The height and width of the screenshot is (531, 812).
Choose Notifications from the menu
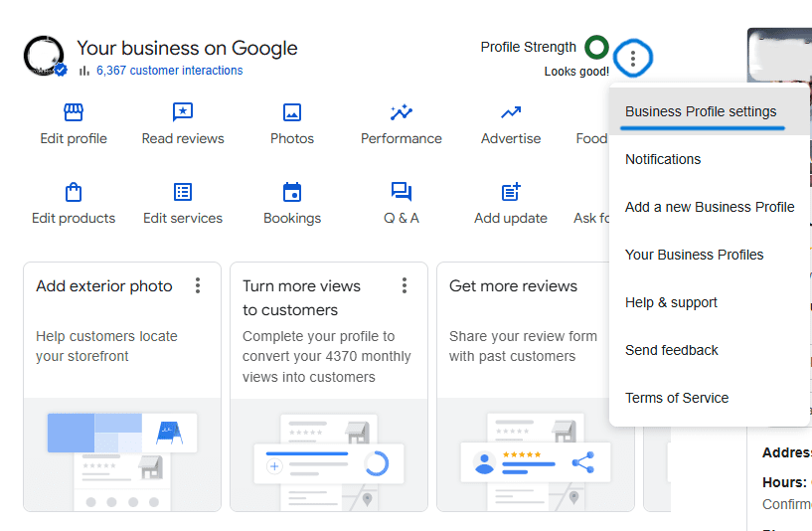click(663, 159)
